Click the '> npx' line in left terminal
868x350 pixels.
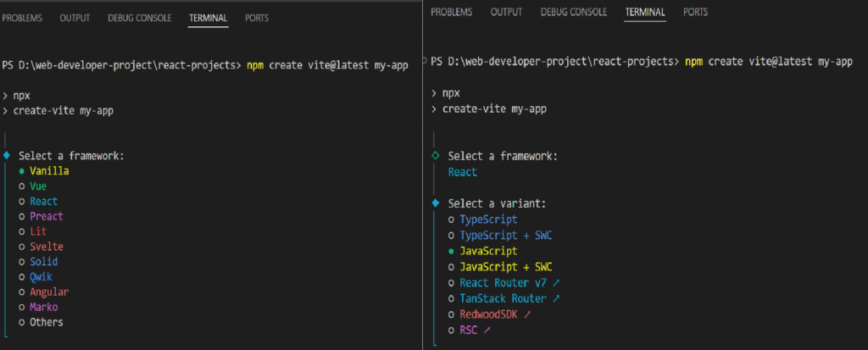pyautogui.click(x=16, y=95)
